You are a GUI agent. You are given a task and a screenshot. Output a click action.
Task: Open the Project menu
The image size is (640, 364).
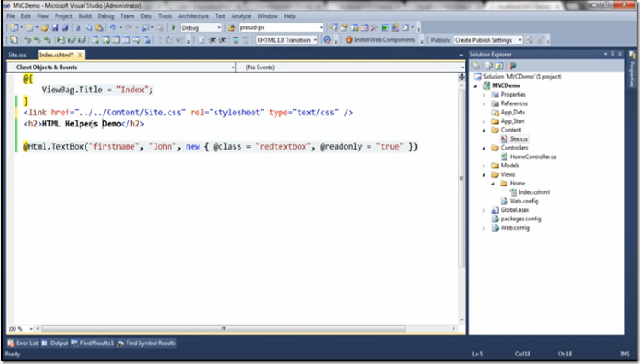(x=63, y=16)
